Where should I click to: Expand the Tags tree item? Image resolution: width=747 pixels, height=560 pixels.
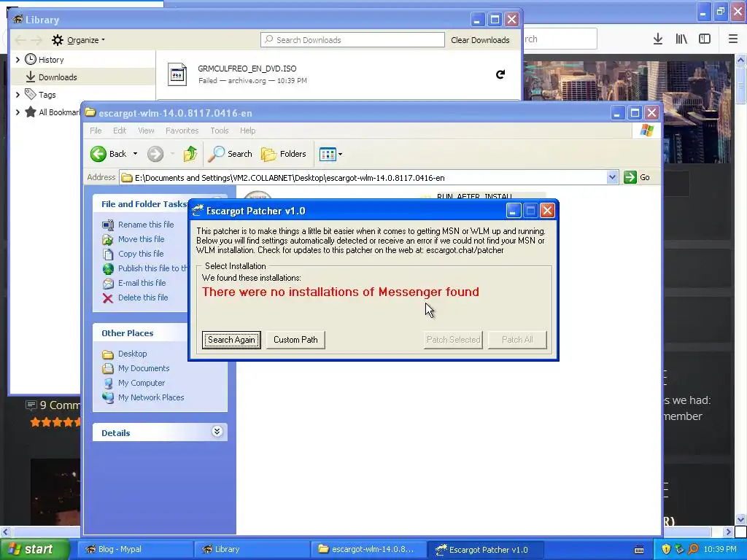coord(18,95)
